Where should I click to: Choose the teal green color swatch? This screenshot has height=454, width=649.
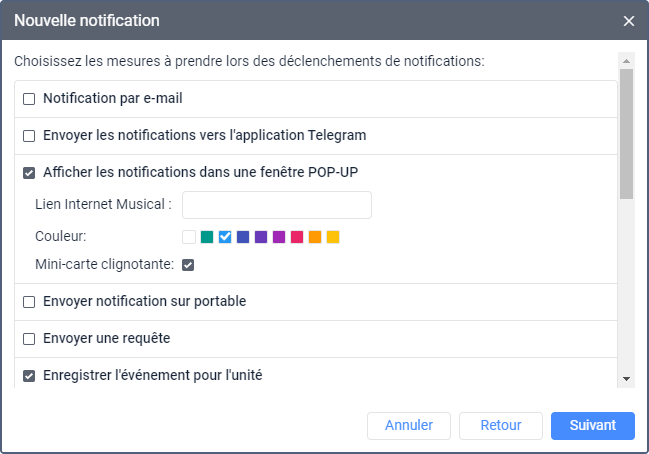[x=207, y=237]
